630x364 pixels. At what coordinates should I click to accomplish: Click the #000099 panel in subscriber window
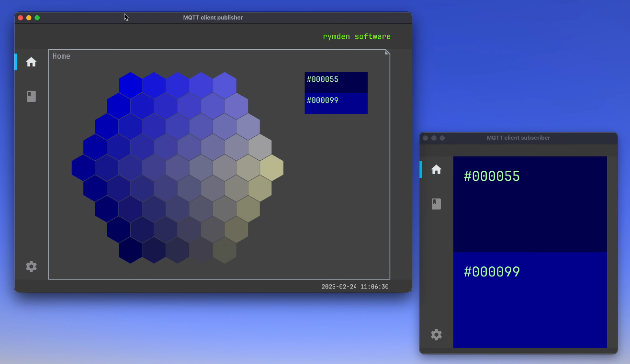(530, 300)
